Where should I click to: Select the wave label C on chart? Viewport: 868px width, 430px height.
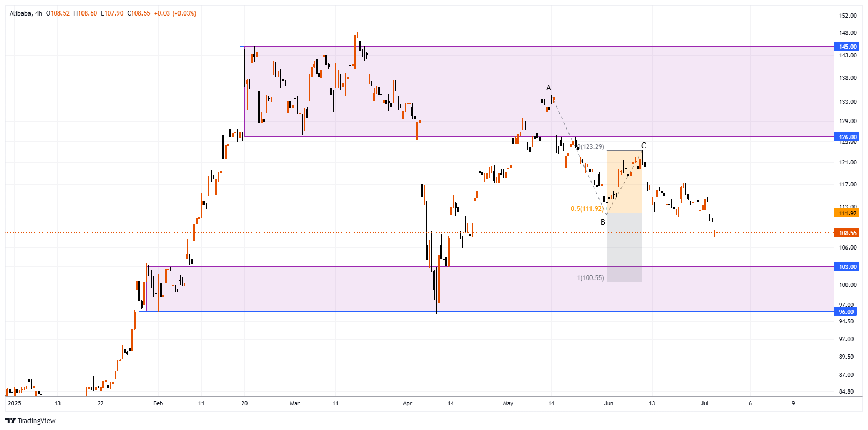643,146
